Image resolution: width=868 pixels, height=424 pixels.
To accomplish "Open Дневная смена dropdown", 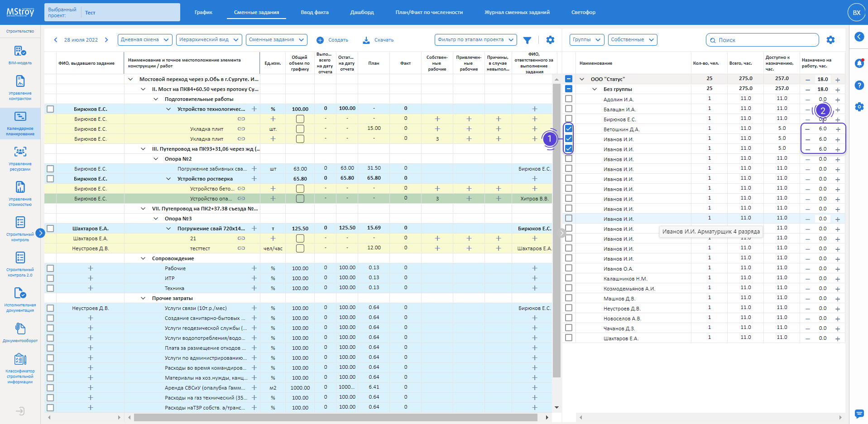I will pos(145,40).
